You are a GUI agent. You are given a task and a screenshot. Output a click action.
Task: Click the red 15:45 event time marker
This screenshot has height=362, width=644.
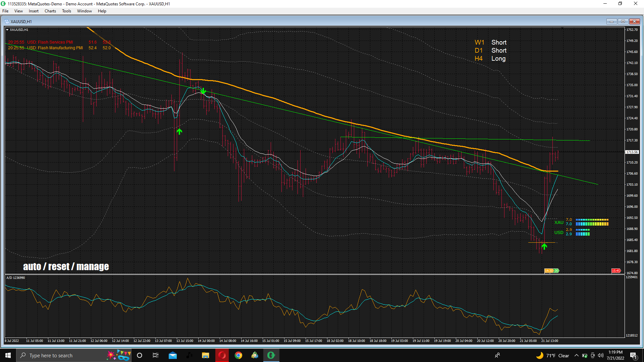[616, 271]
